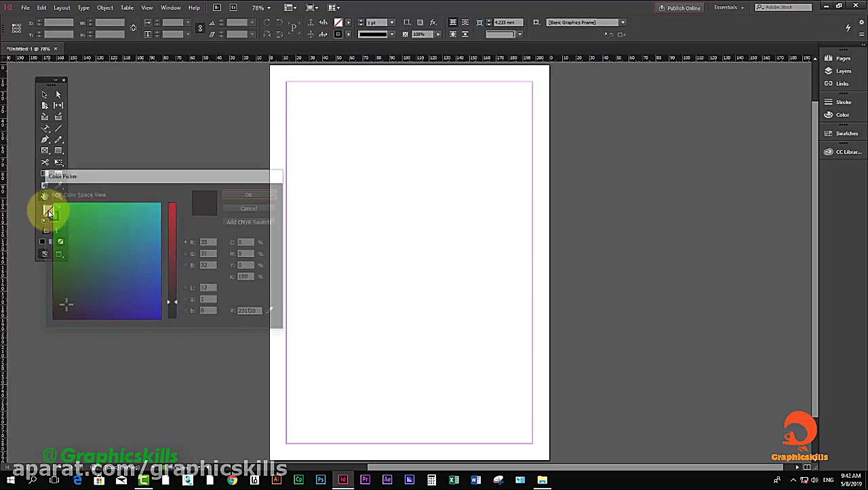Click the Publish Online button

point(679,7)
